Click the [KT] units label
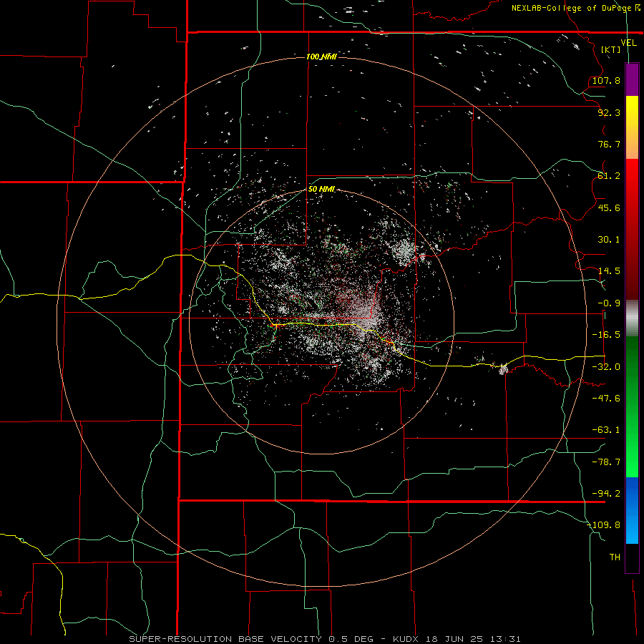 (611, 49)
